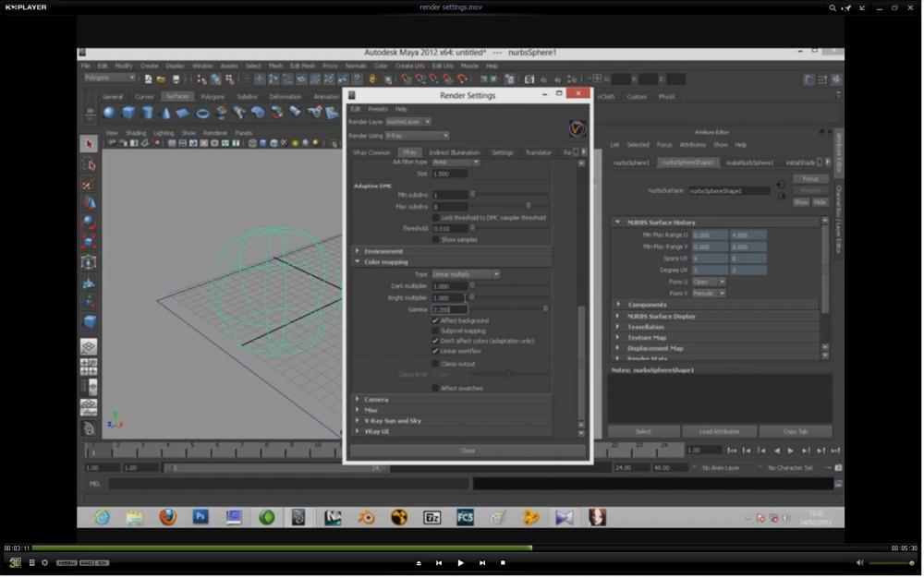Click the KMPlayer play button
924x578 pixels.
coord(460,562)
